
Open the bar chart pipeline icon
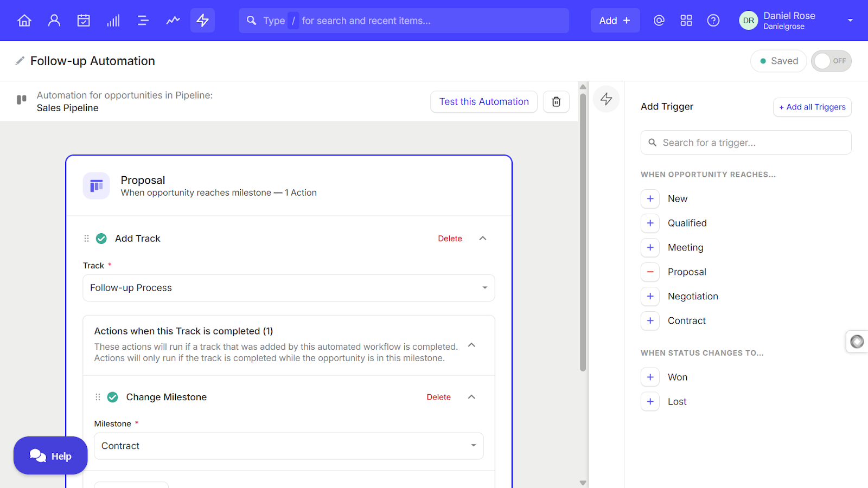pos(113,21)
